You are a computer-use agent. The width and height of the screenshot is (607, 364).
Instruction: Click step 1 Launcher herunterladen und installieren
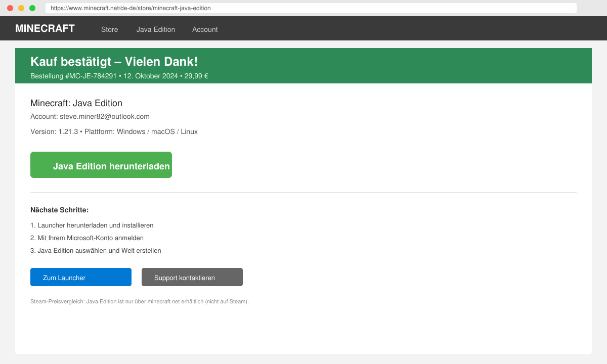92,225
